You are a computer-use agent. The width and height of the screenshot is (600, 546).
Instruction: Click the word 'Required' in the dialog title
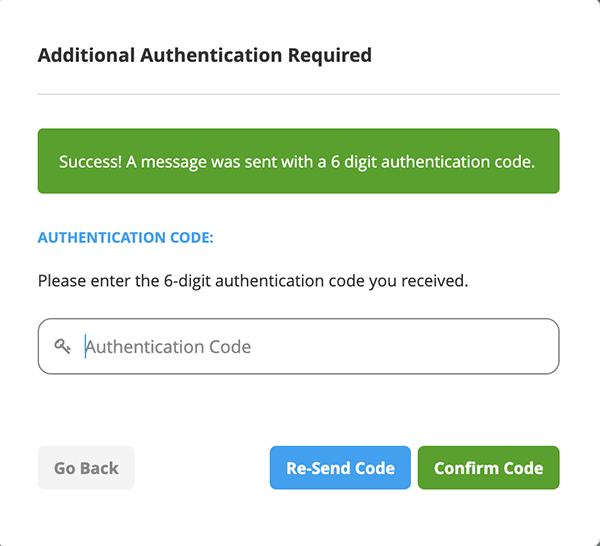328,55
